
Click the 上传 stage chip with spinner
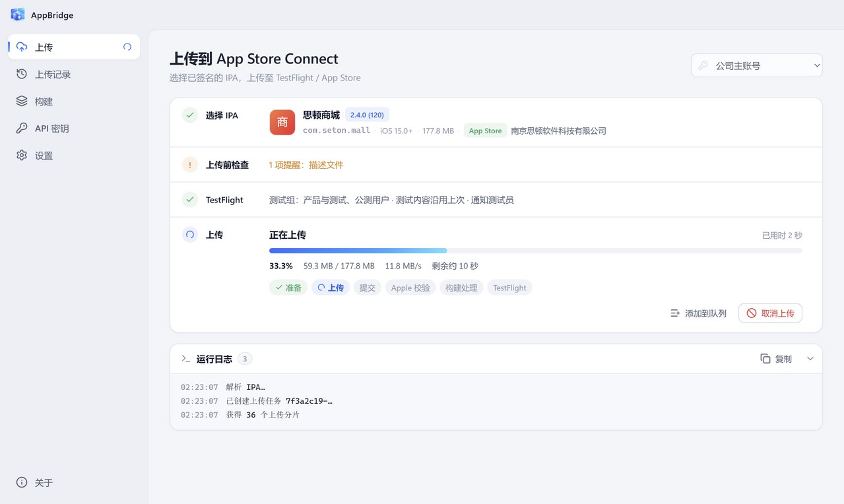(331, 288)
